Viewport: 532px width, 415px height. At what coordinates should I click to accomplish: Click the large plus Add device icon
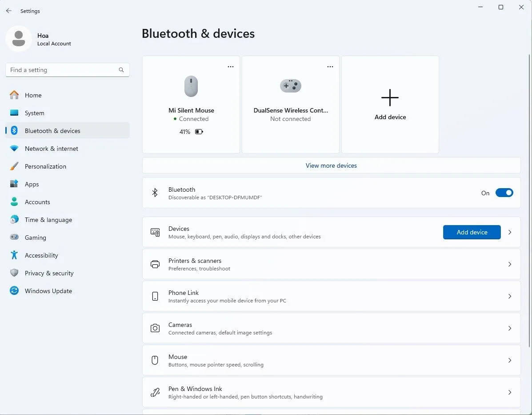pyautogui.click(x=390, y=98)
